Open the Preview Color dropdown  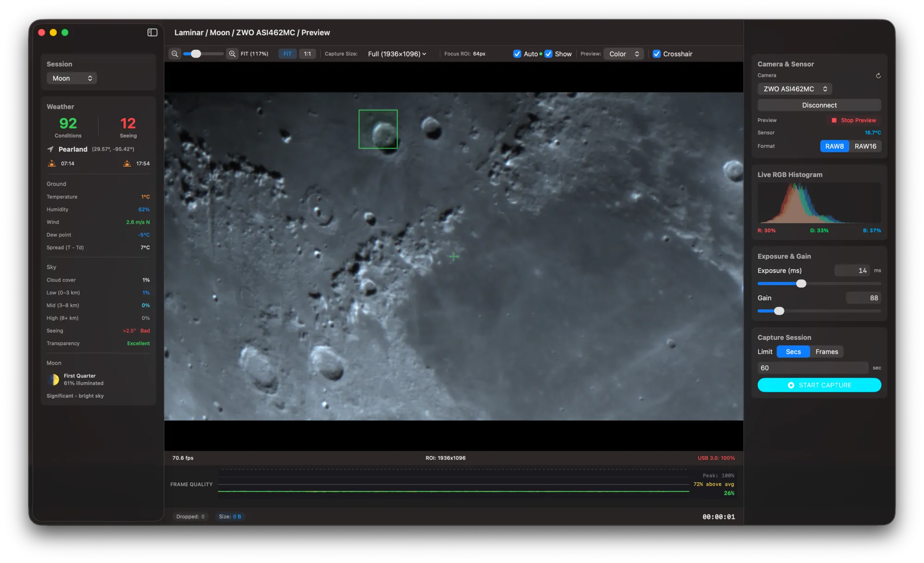click(x=623, y=54)
